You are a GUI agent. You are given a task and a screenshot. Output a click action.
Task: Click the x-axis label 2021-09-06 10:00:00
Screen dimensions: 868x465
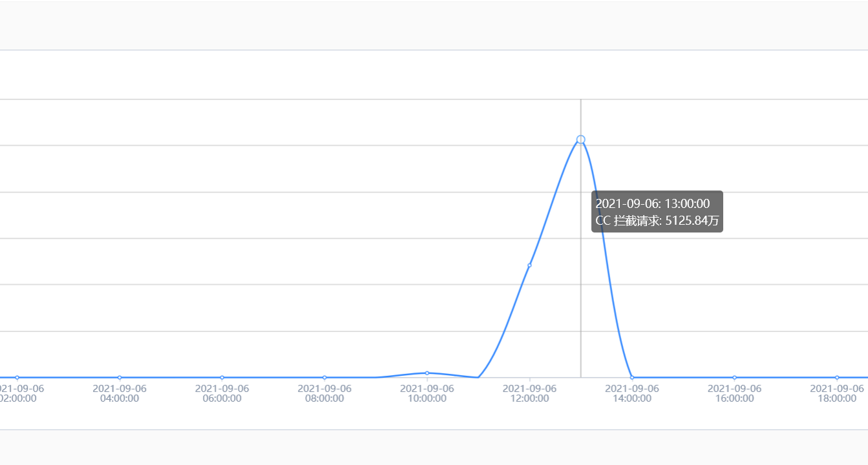(x=427, y=393)
